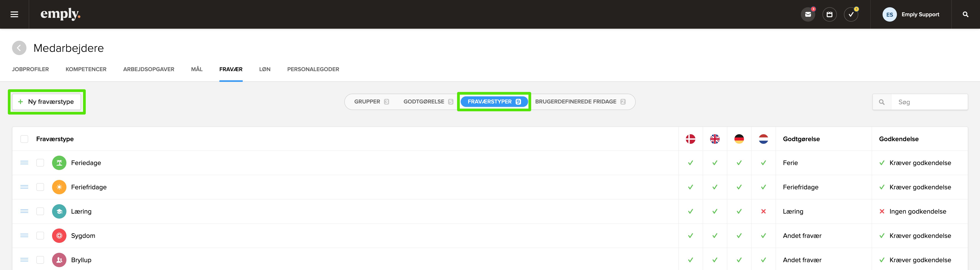Screen dimensions: 980x270
Task: Switch to the KOMPETENCER tab
Action: pos(86,69)
